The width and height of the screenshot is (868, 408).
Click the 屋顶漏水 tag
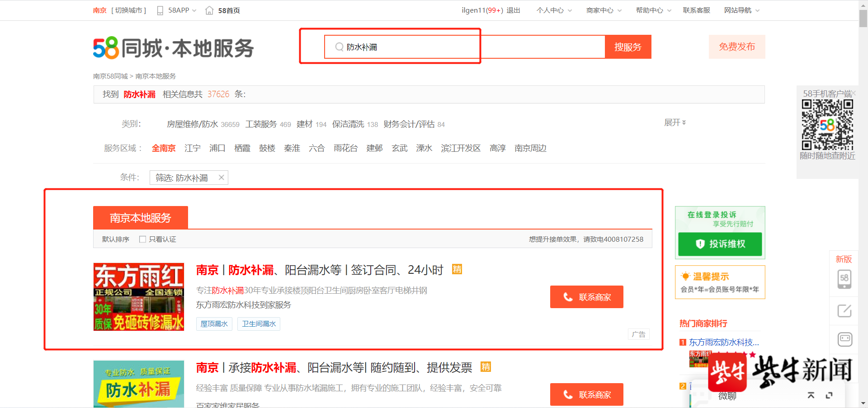pyautogui.click(x=214, y=324)
